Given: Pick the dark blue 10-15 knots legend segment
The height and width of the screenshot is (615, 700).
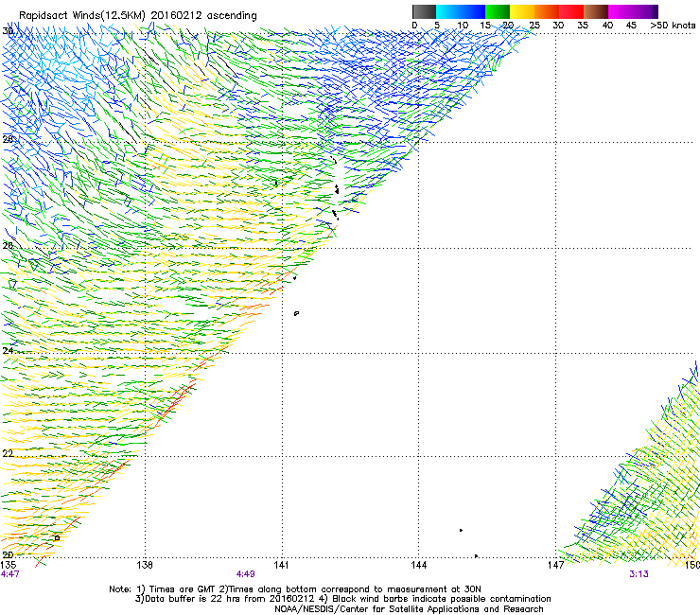Looking at the screenshot, I should coord(473,11).
